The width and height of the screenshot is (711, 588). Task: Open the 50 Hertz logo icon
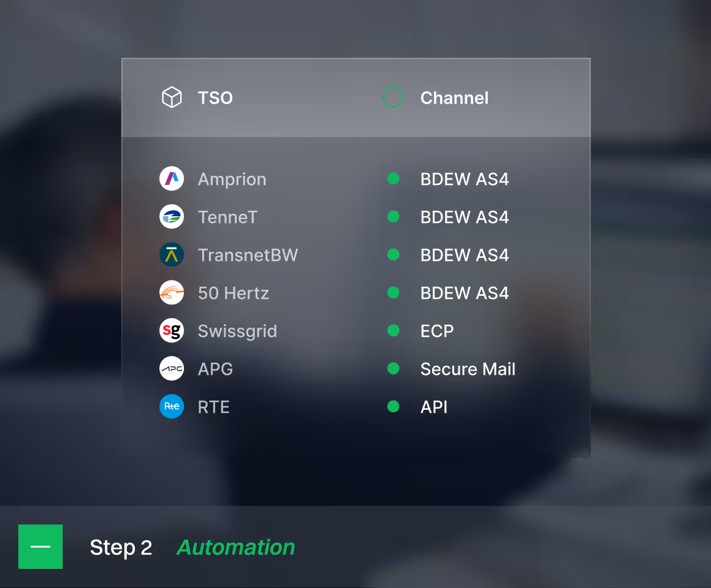172,293
